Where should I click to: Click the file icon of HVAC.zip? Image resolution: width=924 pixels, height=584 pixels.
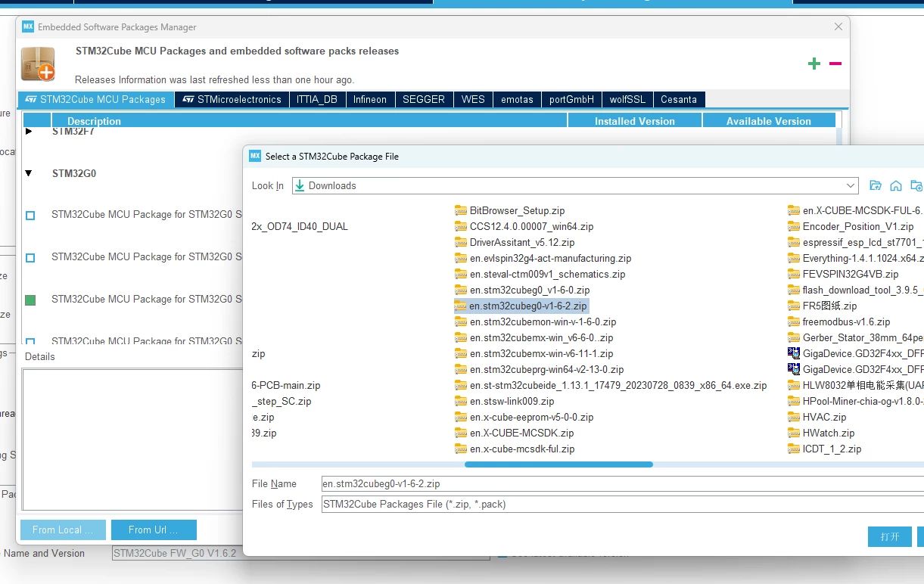(x=794, y=417)
